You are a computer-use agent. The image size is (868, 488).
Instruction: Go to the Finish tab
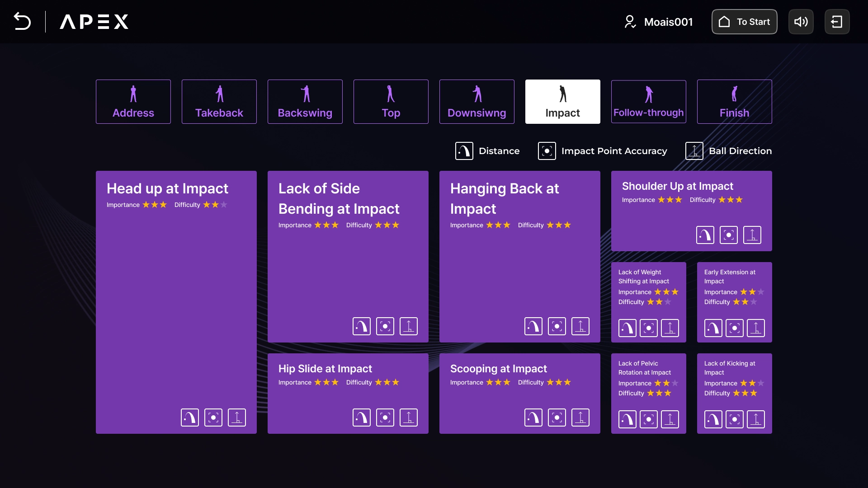pyautogui.click(x=734, y=102)
